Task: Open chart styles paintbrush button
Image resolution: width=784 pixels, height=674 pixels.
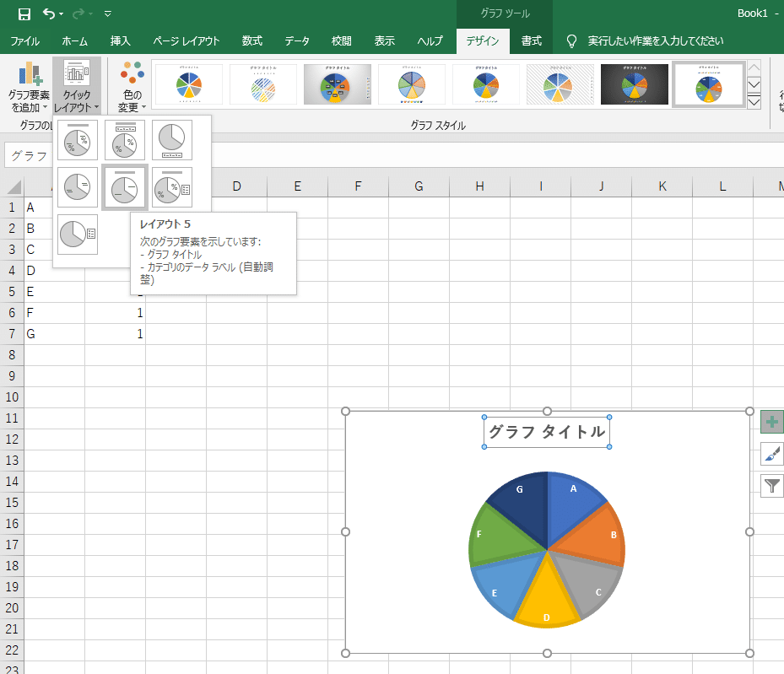Action: 771,454
